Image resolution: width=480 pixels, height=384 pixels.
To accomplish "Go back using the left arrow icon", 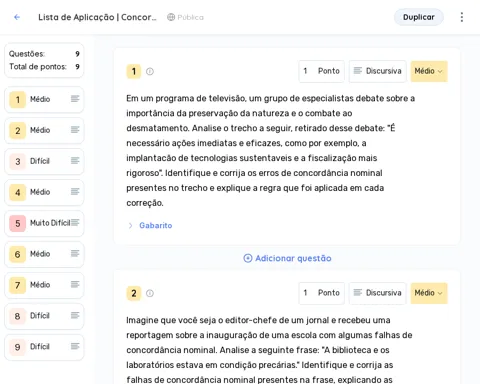I will [17, 17].
